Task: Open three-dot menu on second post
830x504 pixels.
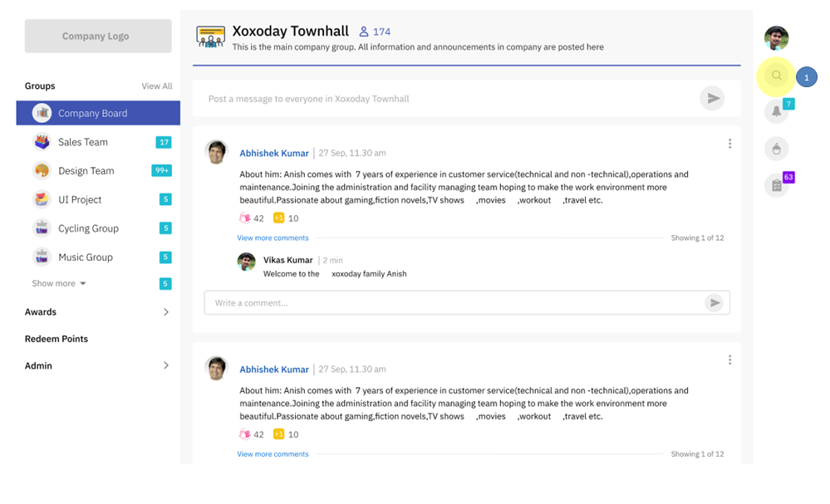Action: point(729,360)
